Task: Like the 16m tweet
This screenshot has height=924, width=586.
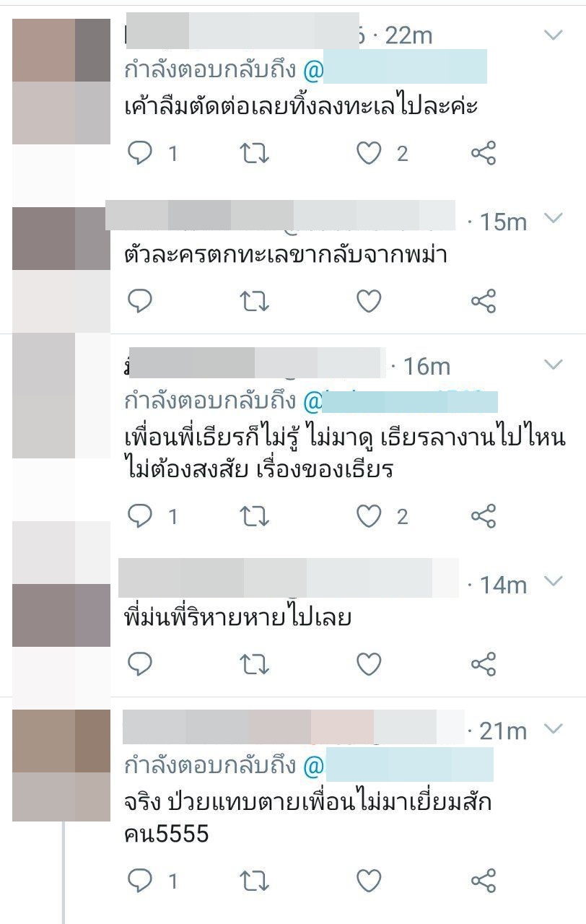Action: (x=369, y=516)
